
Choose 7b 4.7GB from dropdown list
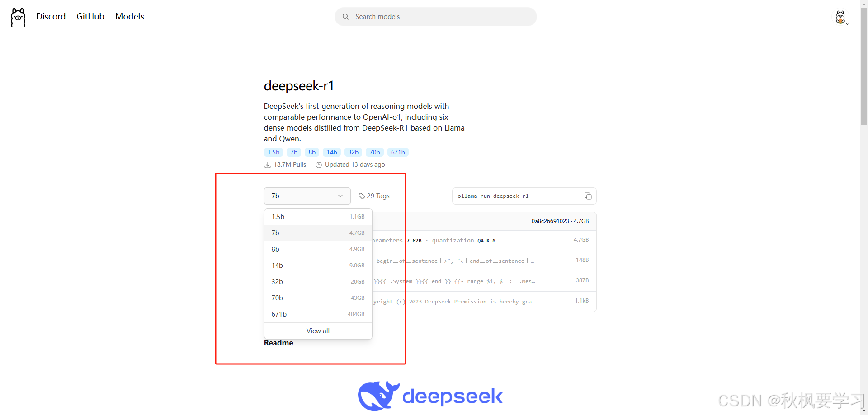click(318, 233)
